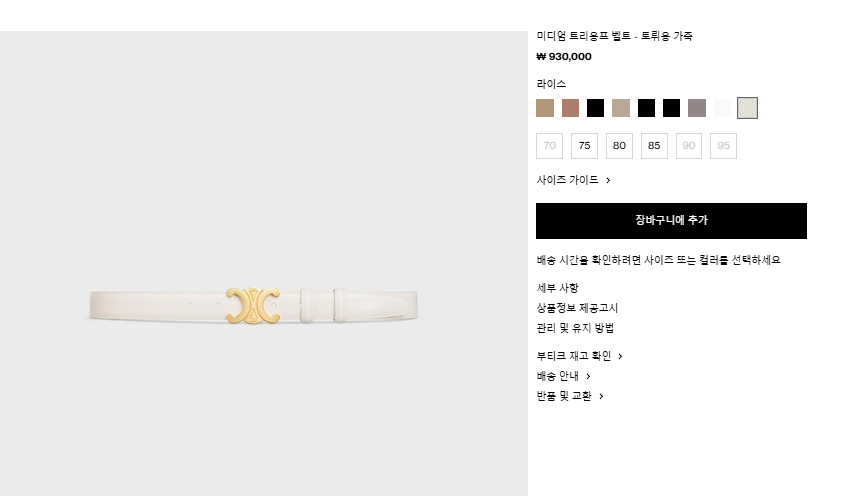Expand the 상품정보 제공고시 section

[x=577, y=308]
